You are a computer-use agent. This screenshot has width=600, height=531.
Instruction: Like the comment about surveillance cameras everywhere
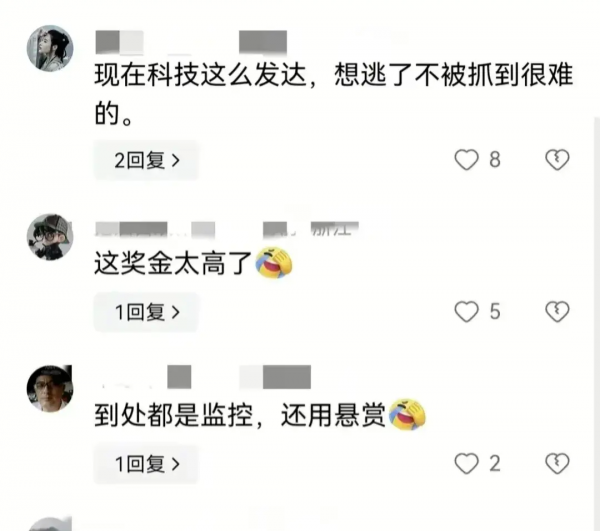(466, 463)
